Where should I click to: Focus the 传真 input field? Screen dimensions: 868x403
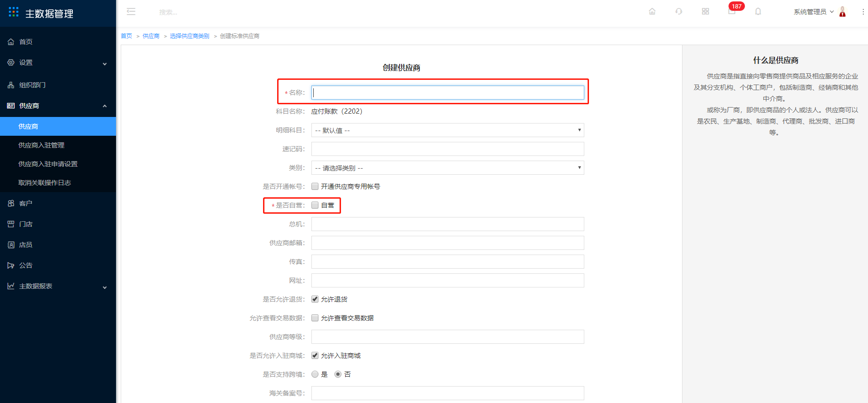(448, 262)
